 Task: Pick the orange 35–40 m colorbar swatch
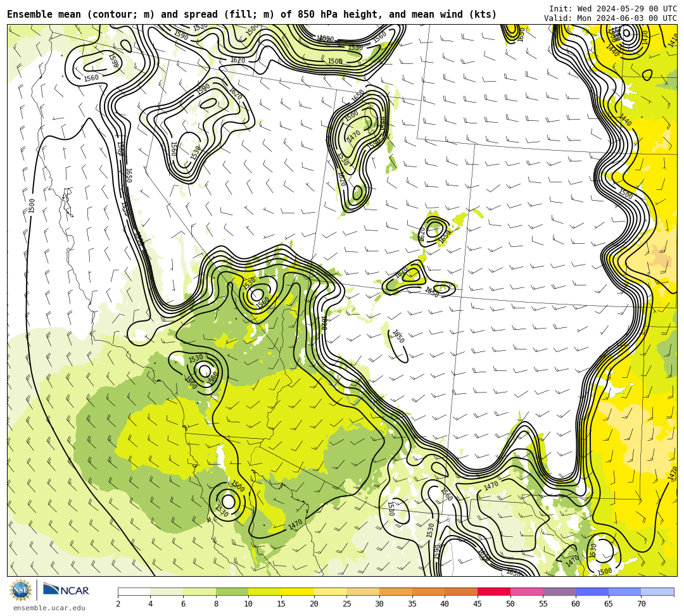click(x=428, y=591)
